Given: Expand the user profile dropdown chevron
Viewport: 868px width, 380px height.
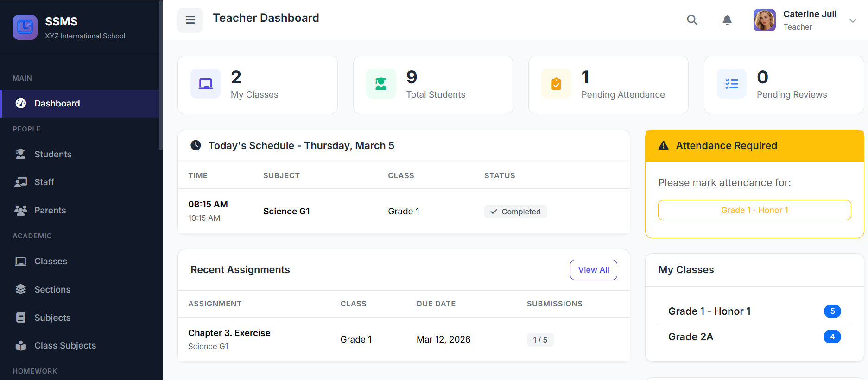Looking at the screenshot, I should tap(852, 21).
